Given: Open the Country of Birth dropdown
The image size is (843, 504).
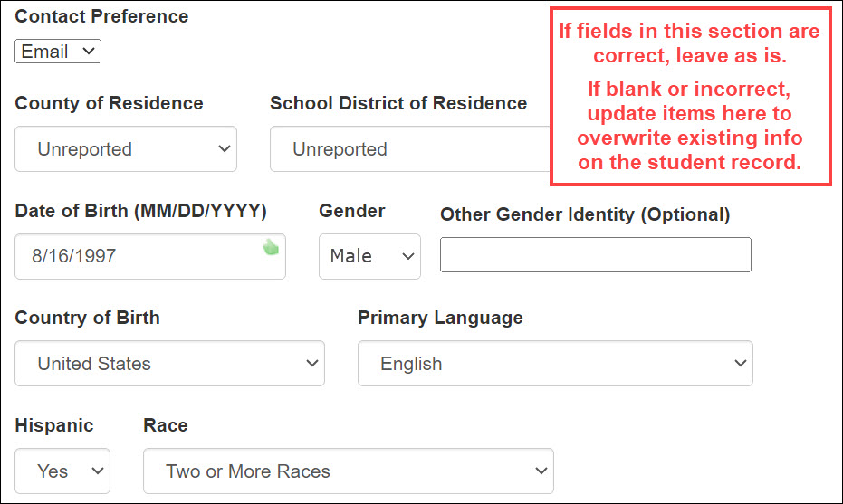Looking at the screenshot, I should point(169,364).
